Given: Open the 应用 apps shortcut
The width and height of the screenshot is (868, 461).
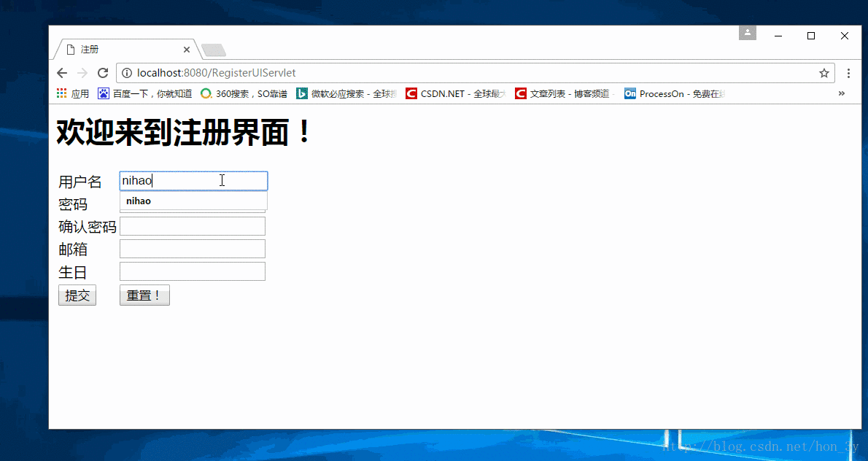Looking at the screenshot, I should pos(72,94).
